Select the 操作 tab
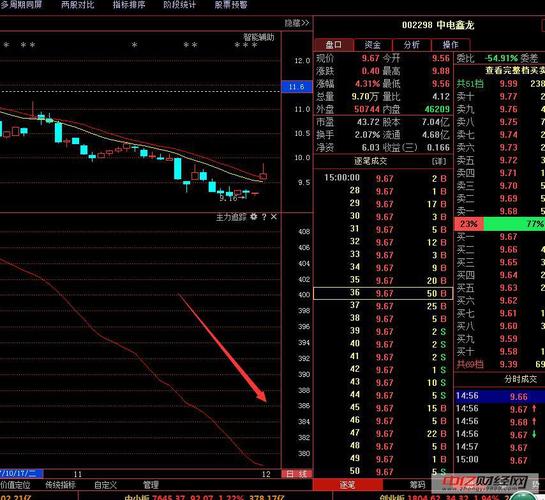The height and width of the screenshot is (500, 545). point(450,45)
